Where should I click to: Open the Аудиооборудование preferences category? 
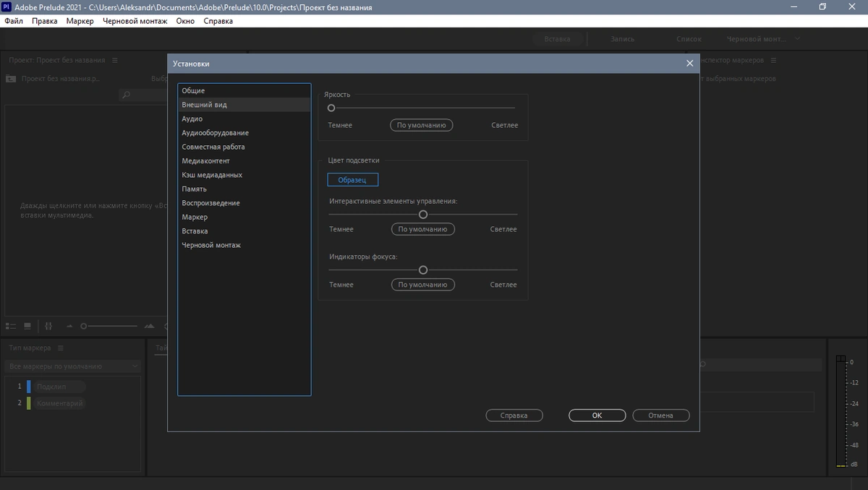244,133
